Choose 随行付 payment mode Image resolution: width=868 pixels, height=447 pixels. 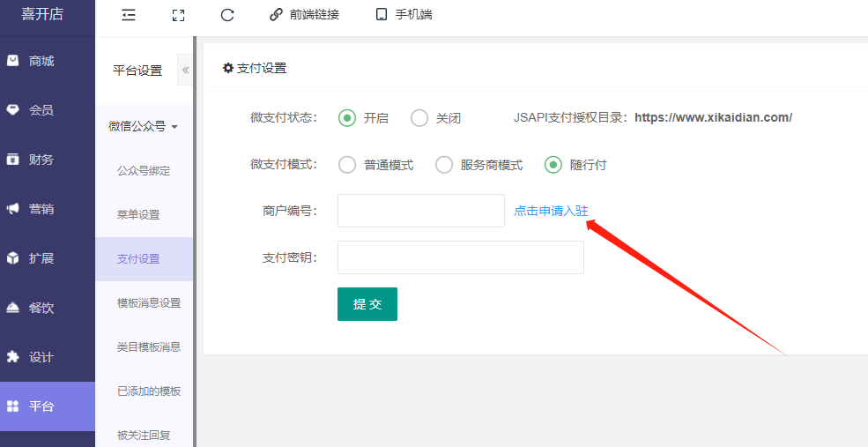(x=553, y=165)
